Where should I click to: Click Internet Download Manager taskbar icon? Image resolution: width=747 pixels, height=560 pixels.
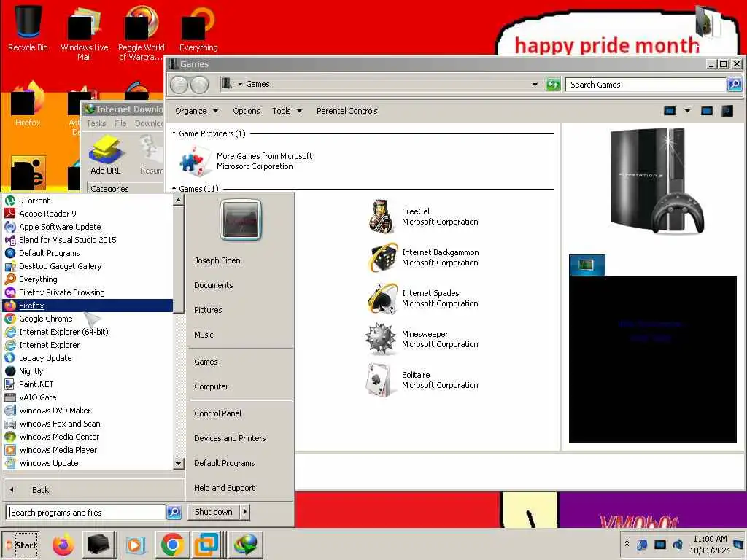[x=245, y=544]
